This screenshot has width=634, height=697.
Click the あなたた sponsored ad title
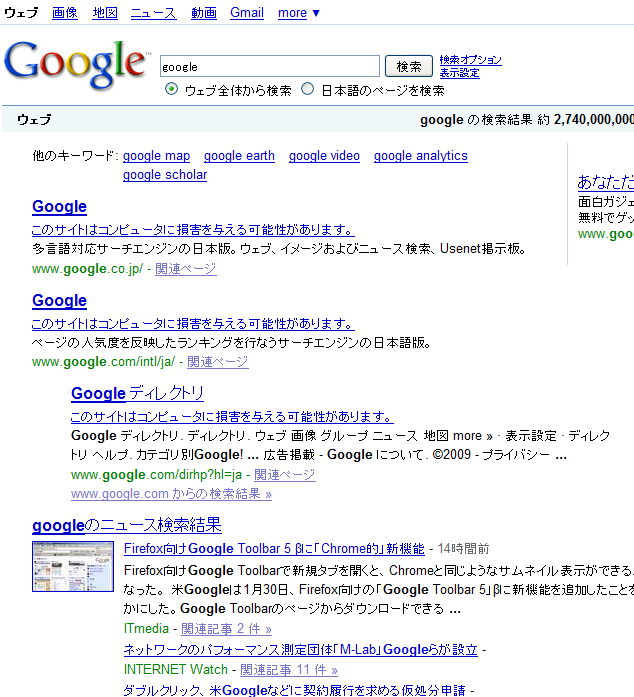[606, 182]
